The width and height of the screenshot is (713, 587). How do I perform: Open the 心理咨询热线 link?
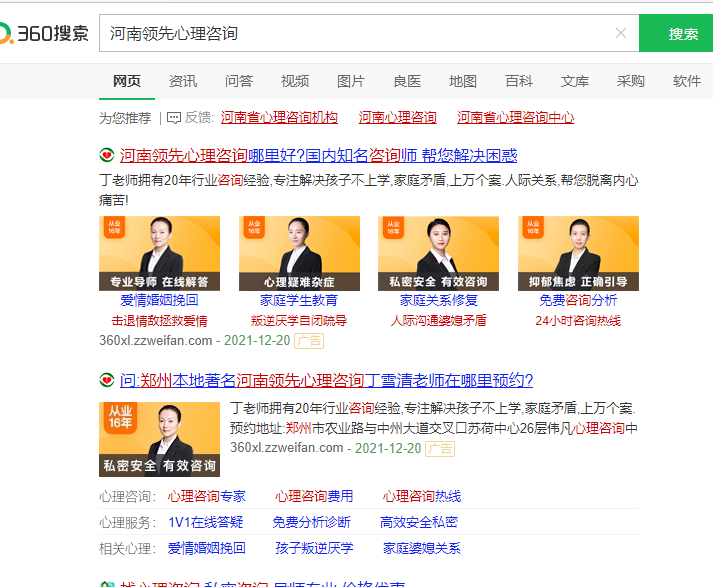click(x=422, y=496)
